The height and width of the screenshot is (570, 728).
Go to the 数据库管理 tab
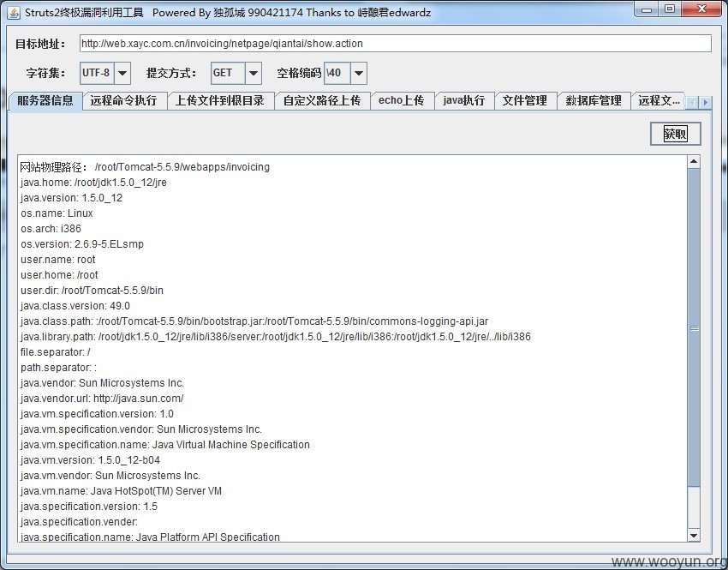click(594, 101)
